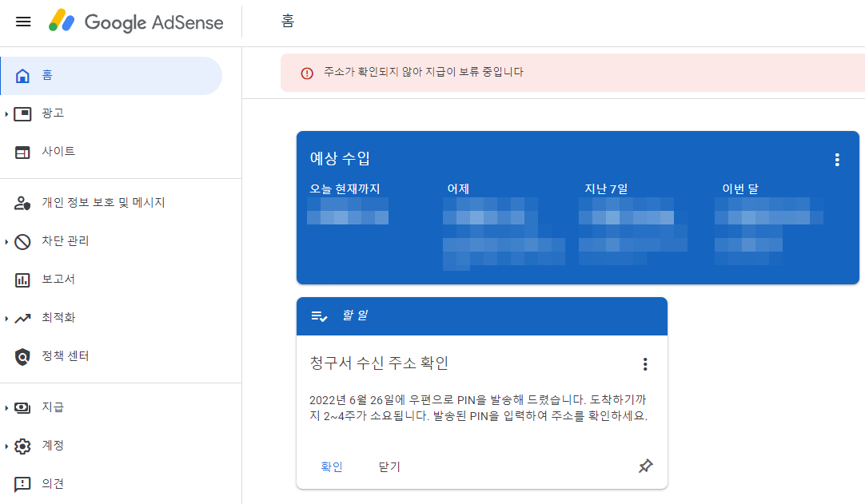Expand the 계정 sidebar section
The image size is (865, 504).
(8, 445)
